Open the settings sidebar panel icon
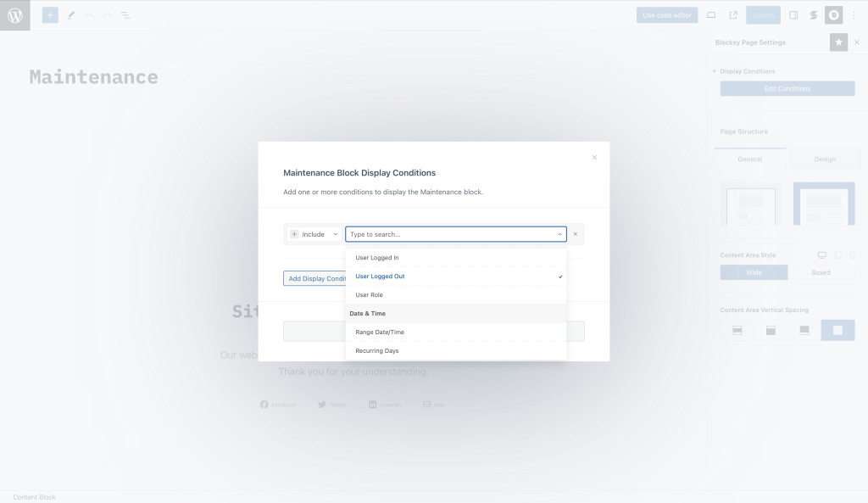Image resolution: width=868 pixels, height=503 pixels. (793, 14)
